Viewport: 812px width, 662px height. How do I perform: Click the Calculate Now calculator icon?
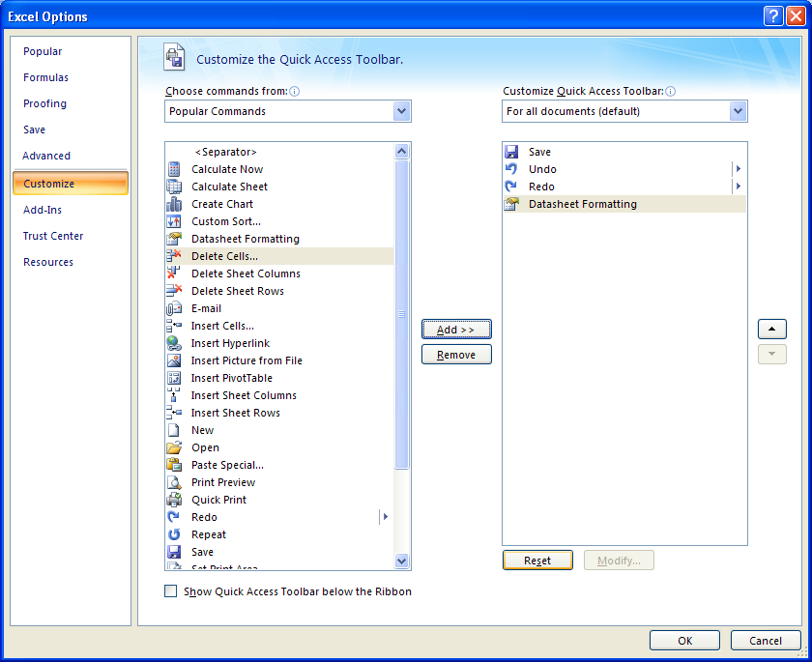pyautogui.click(x=174, y=169)
